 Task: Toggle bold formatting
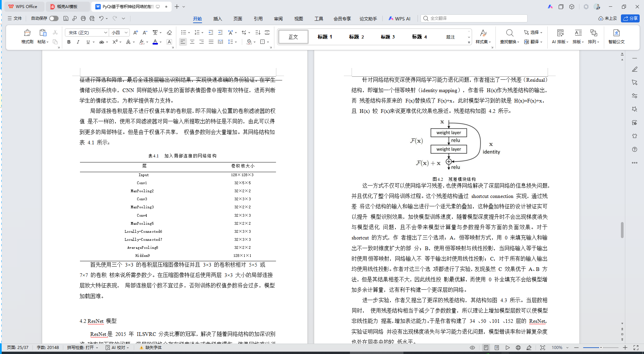coord(69,42)
